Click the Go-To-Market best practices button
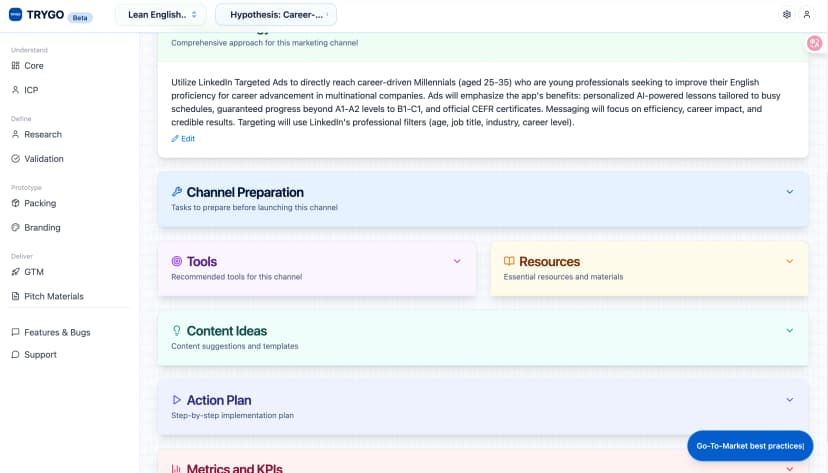The image size is (828, 473). point(749,445)
